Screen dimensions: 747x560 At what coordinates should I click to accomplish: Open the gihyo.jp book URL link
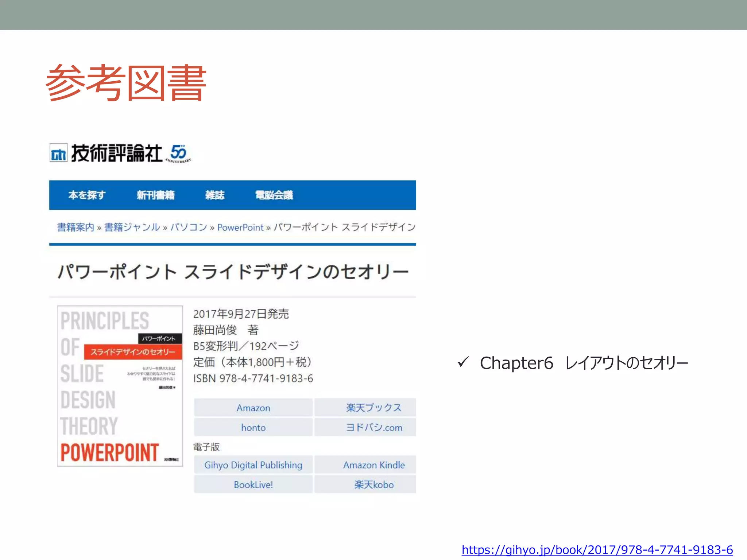597,549
